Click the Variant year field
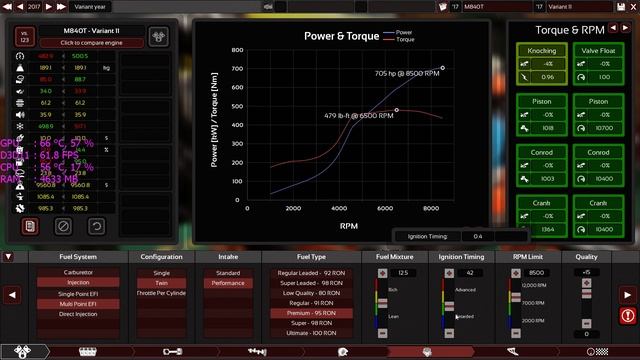The image size is (640, 360). pyautogui.click(x=90, y=7)
